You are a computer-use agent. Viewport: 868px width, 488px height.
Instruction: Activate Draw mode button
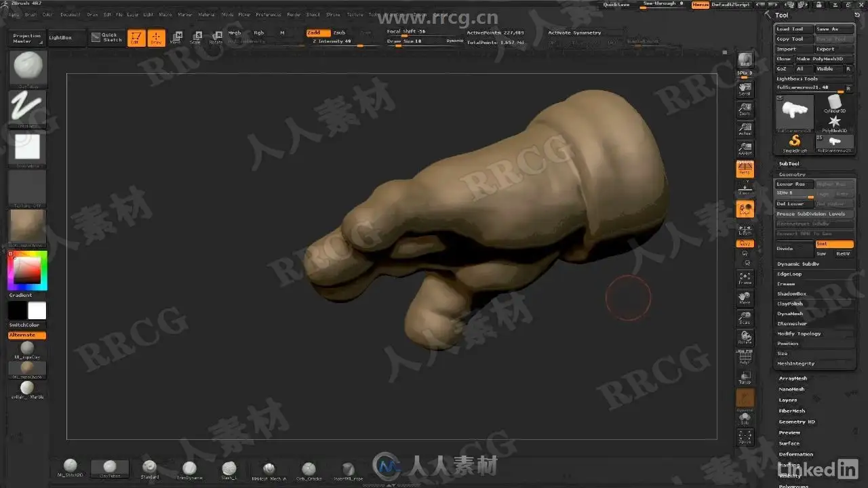pos(157,38)
